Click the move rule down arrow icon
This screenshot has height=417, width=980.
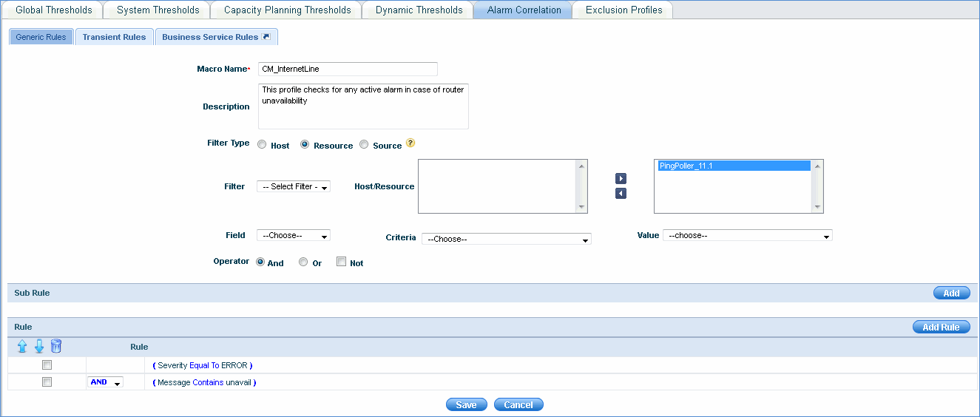point(39,347)
